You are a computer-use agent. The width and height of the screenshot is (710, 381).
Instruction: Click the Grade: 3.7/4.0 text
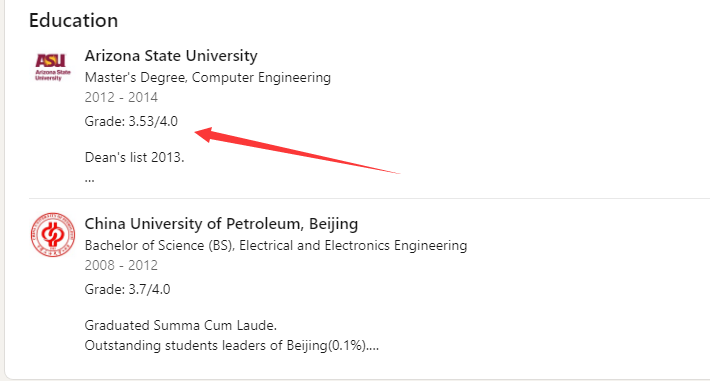128,289
